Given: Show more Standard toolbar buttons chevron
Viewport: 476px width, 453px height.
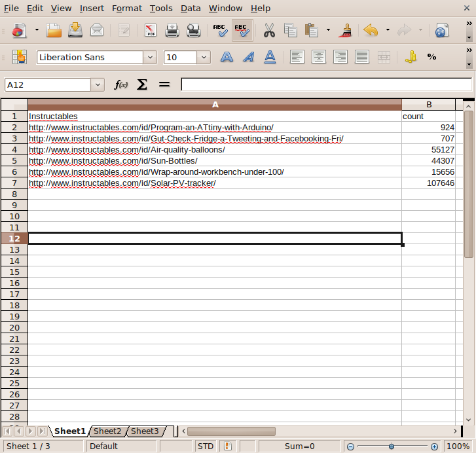Looking at the screenshot, I should tap(469, 24).
